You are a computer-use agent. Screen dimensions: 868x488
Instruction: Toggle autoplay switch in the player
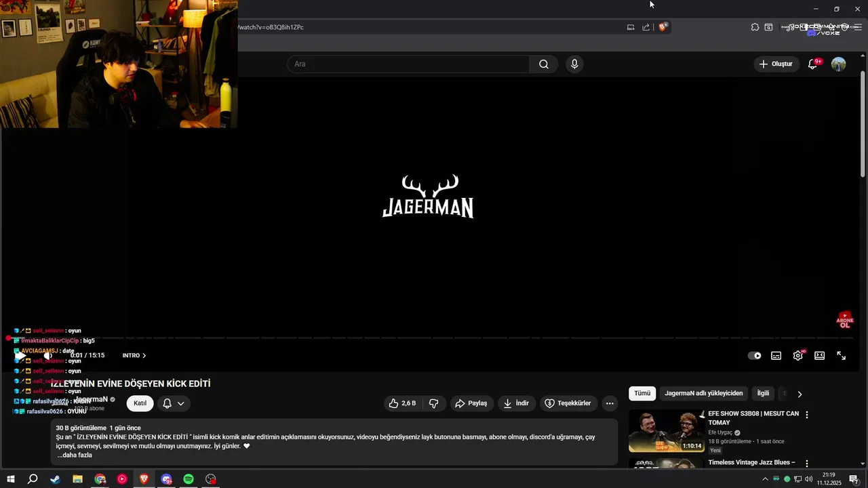pyautogui.click(x=754, y=355)
